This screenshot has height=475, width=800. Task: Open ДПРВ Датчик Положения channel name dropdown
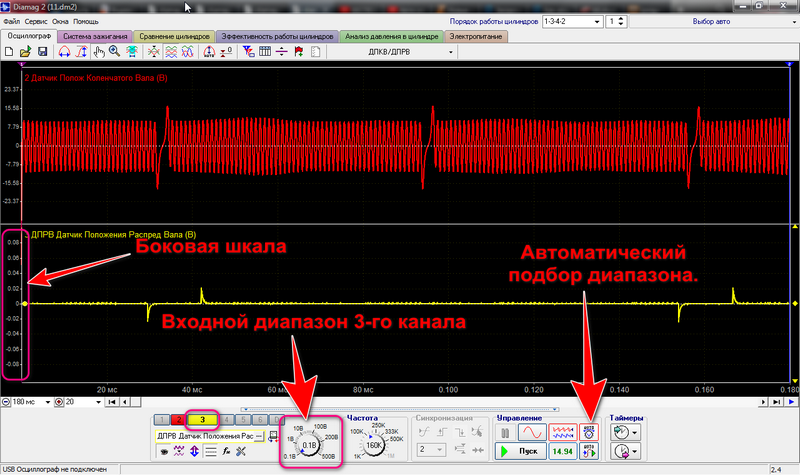(259, 436)
